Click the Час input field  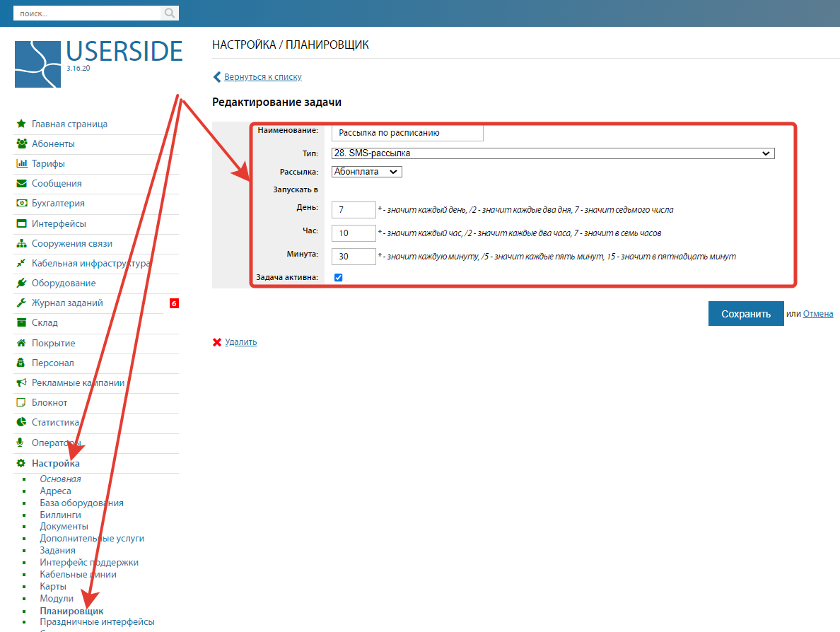[x=354, y=233]
